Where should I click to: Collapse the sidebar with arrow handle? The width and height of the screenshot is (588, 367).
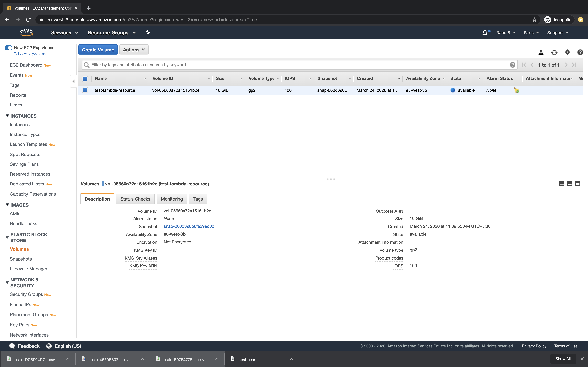click(x=73, y=81)
